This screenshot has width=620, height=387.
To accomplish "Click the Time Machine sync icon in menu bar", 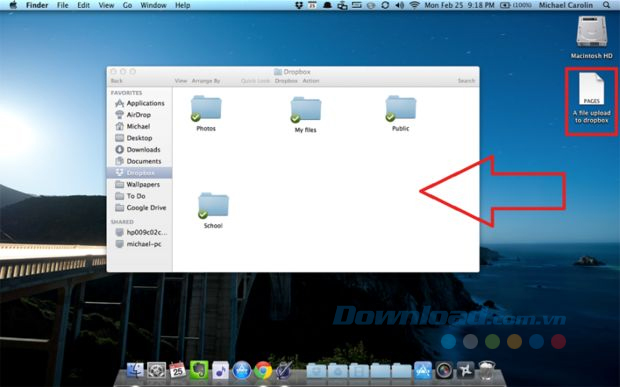I will click(385, 5).
